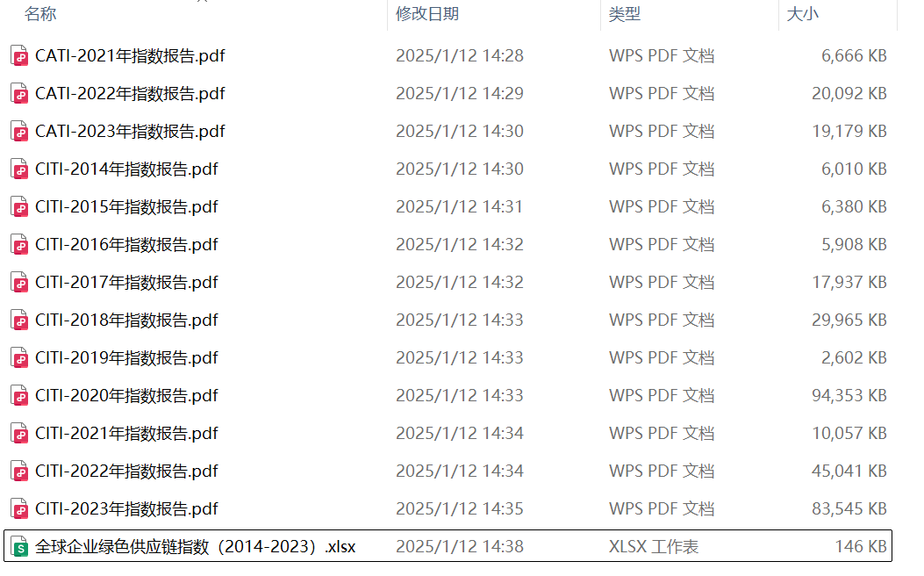Viewport: 924px width, 576px height.
Task: Click the green XLSX spreadsheet file icon
Action: pos(20,546)
